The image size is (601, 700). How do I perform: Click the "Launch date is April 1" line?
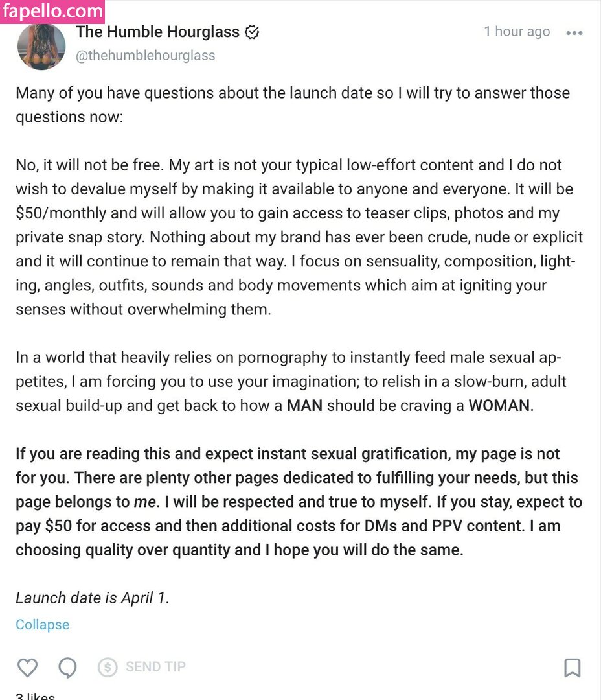coord(93,598)
